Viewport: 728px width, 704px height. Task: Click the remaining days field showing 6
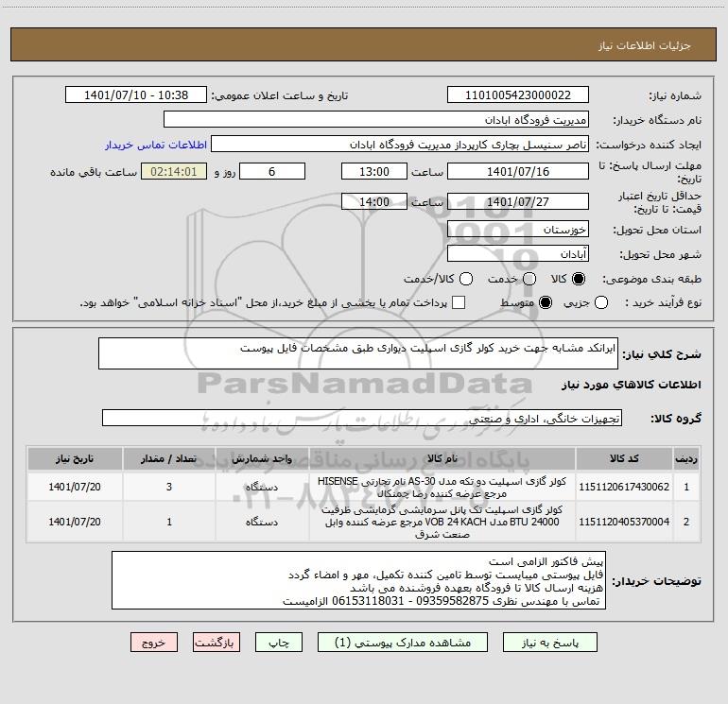pyautogui.click(x=272, y=172)
